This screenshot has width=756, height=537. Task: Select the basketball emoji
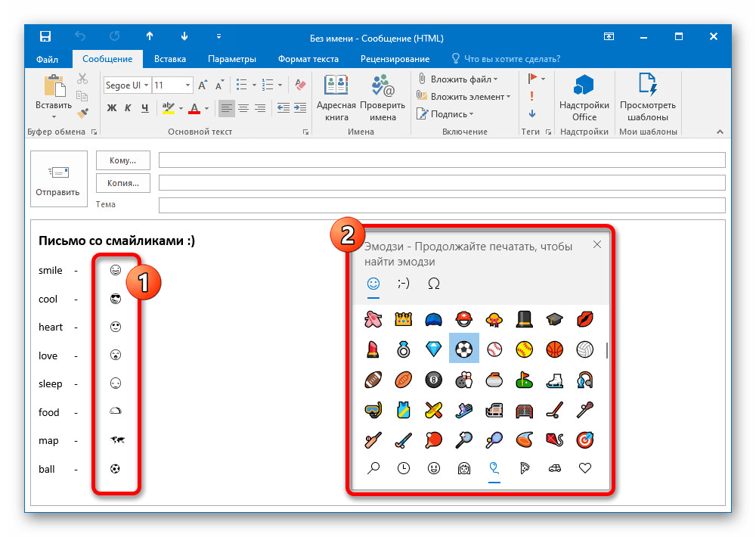(554, 349)
